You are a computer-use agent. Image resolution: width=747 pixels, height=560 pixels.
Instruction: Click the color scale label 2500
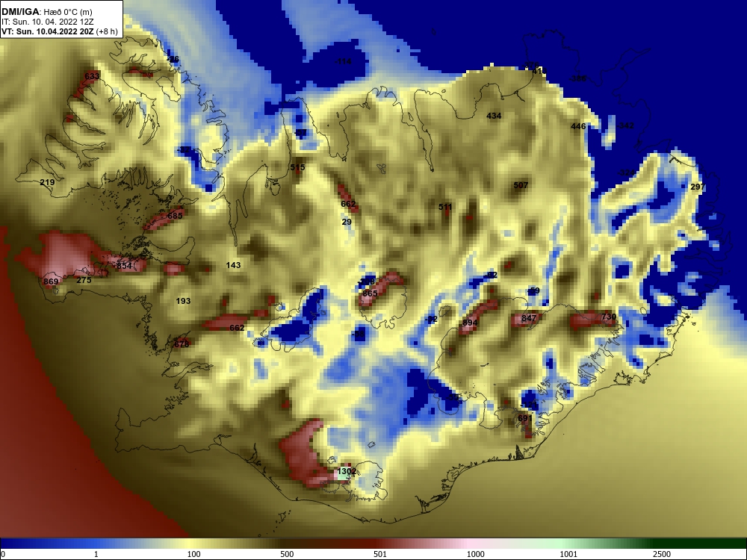[x=662, y=554]
